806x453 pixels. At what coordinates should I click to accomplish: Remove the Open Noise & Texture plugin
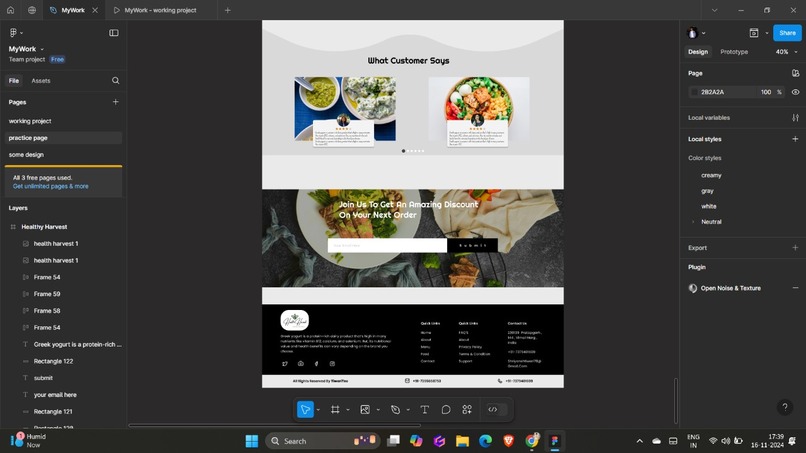pyautogui.click(x=795, y=288)
